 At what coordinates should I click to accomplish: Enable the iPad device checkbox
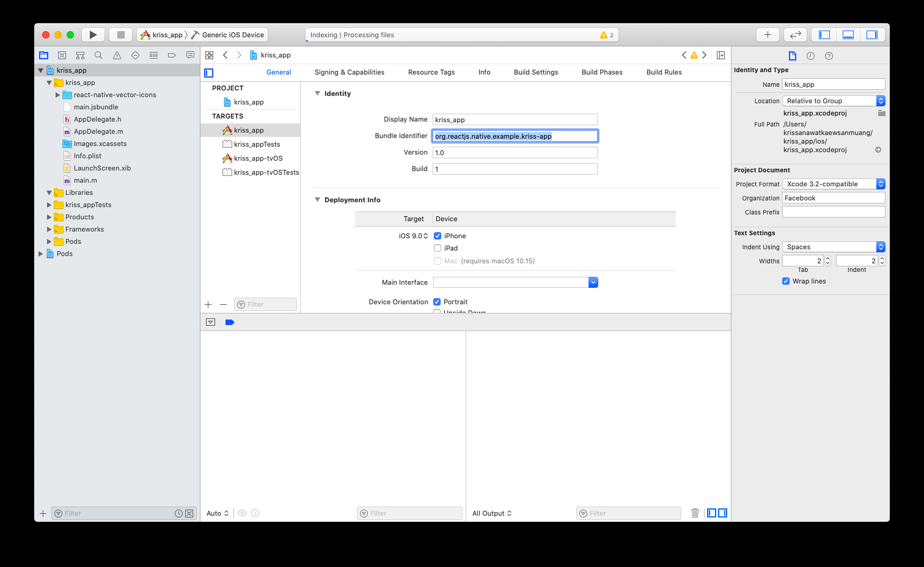438,248
